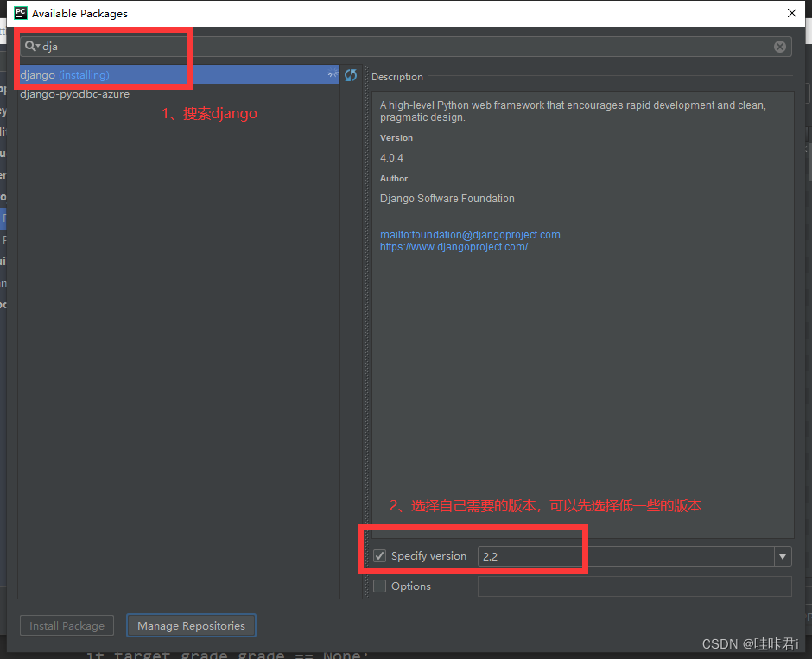Uncheck the Specify version checkbox
Image resolution: width=812 pixels, height=659 pixels.
(379, 556)
